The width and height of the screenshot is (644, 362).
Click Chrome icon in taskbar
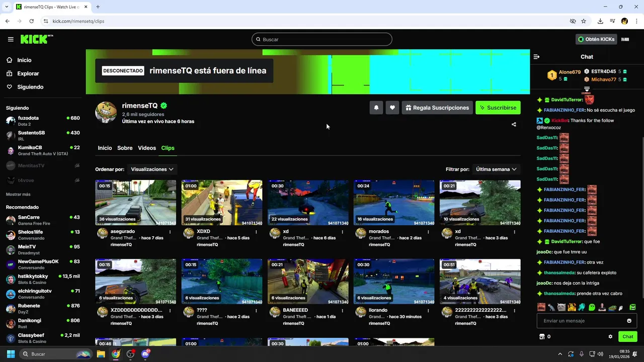click(116, 354)
